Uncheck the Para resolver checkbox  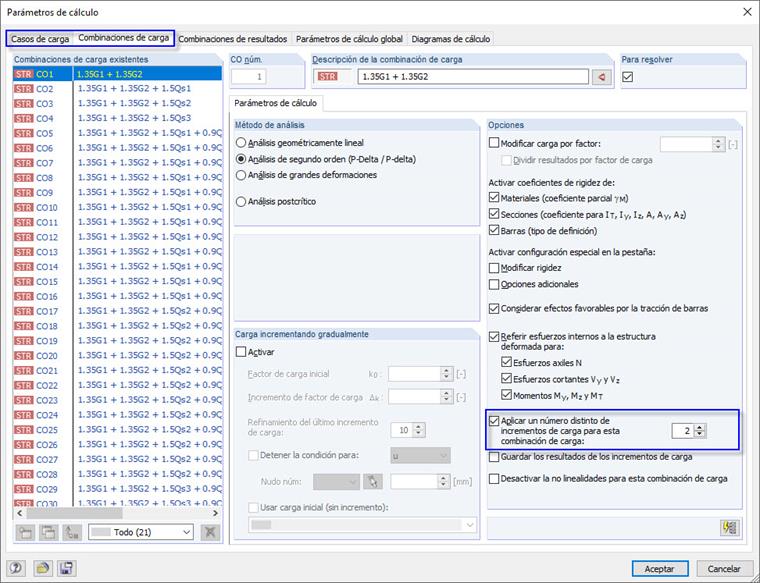[628, 77]
